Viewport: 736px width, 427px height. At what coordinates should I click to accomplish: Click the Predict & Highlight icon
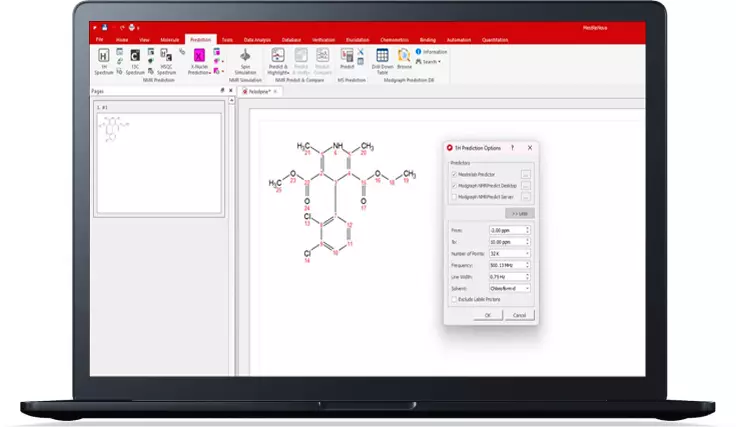click(x=277, y=58)
